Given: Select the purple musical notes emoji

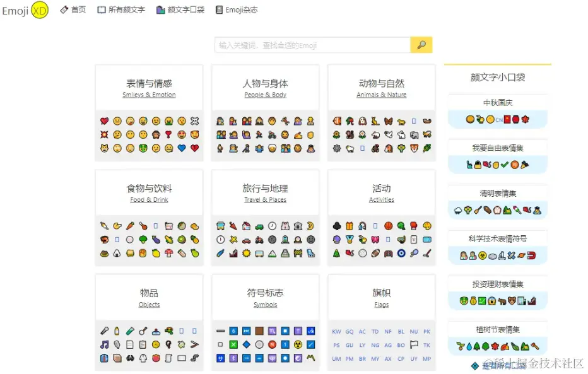Looking at the screenshot, I should [104, 344].
